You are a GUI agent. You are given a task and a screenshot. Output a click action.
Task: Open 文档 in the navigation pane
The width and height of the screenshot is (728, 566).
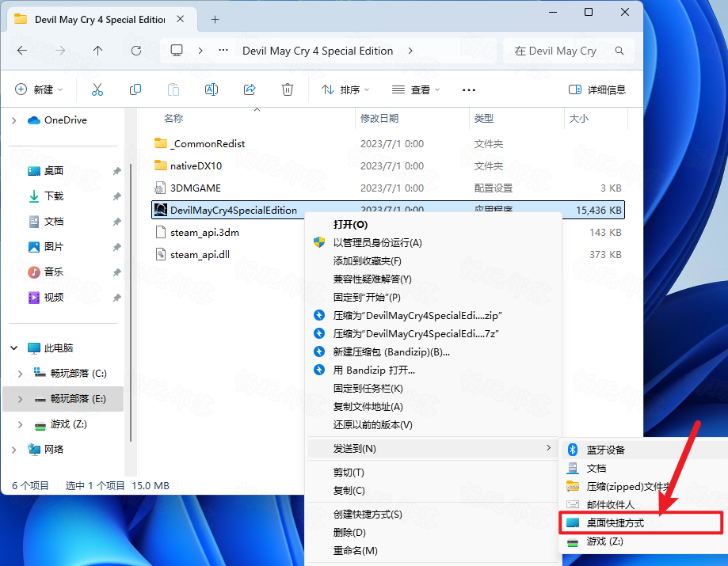click(x=54, y=222)
